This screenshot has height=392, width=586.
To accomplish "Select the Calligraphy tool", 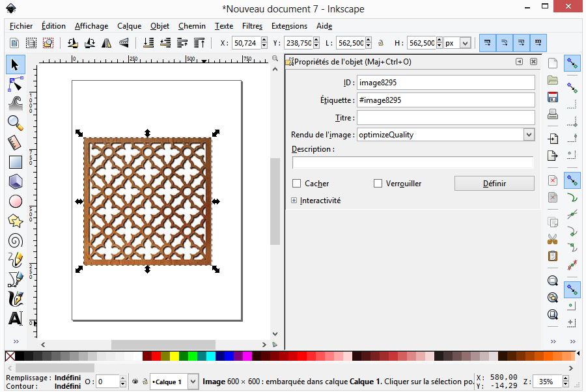I will point(16,299).
